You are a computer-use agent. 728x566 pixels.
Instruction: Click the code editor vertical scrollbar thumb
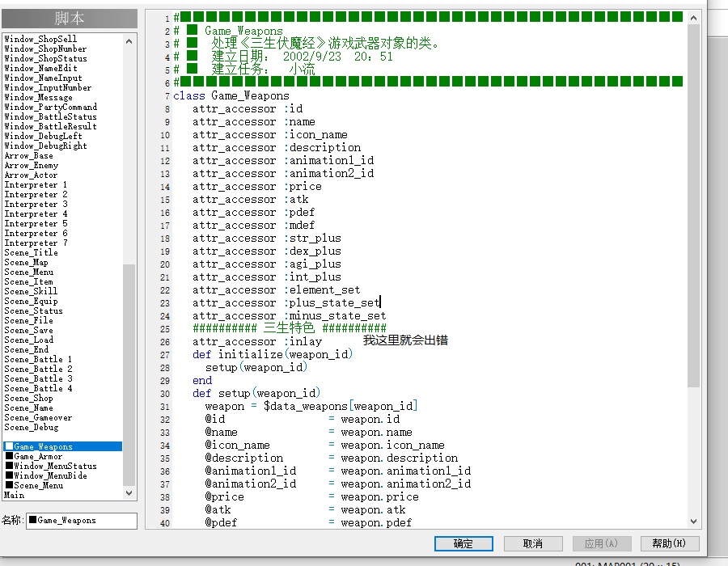coord(694,205)
